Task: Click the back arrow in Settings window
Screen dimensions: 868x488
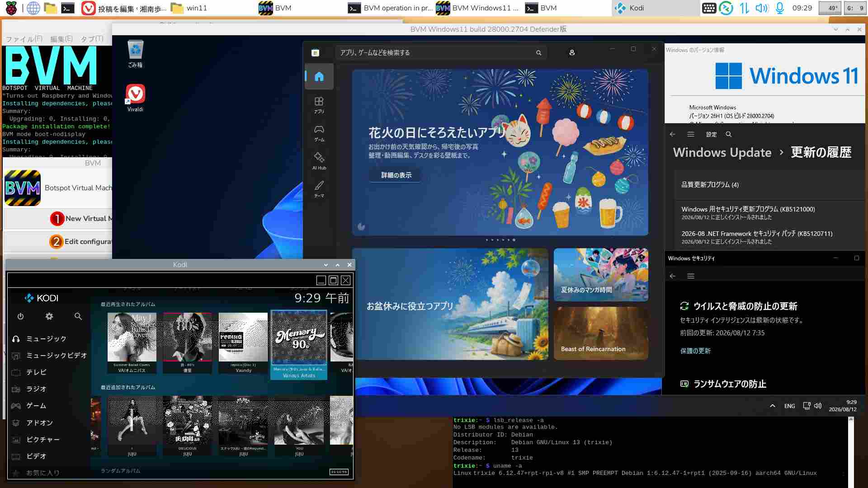Action: tap(673, 134)
